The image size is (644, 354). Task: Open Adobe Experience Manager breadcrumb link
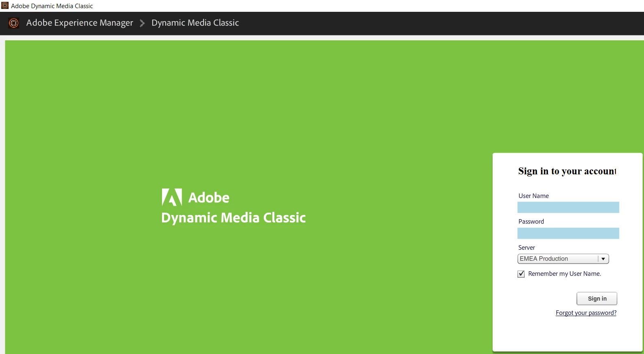[79, 23]
